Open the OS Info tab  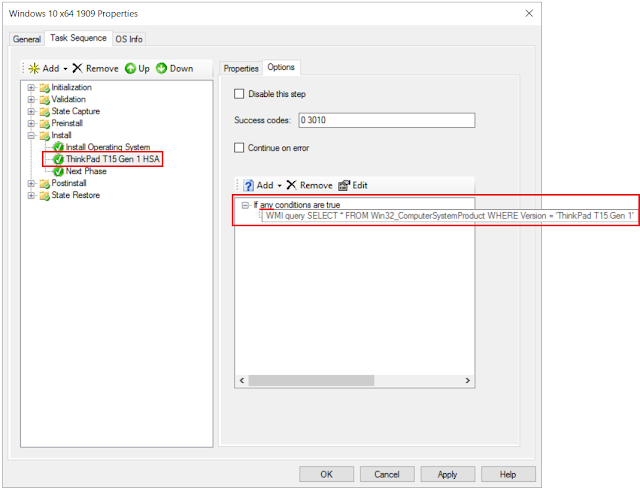coord(129,39)
